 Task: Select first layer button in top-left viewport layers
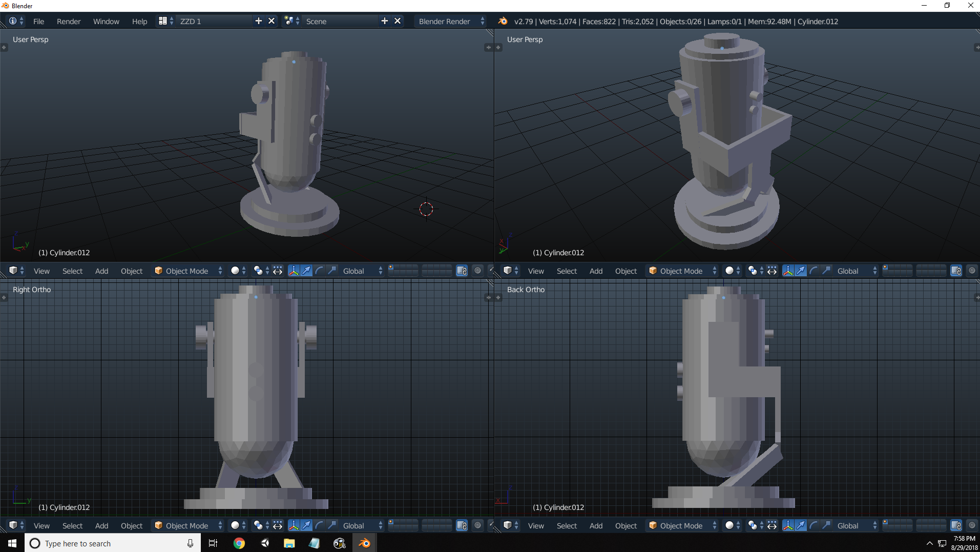click(x=391, y=268)
